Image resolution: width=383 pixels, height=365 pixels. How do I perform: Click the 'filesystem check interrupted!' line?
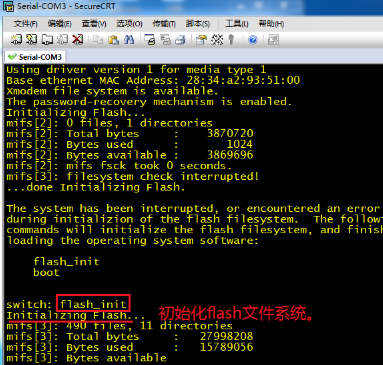133,176
